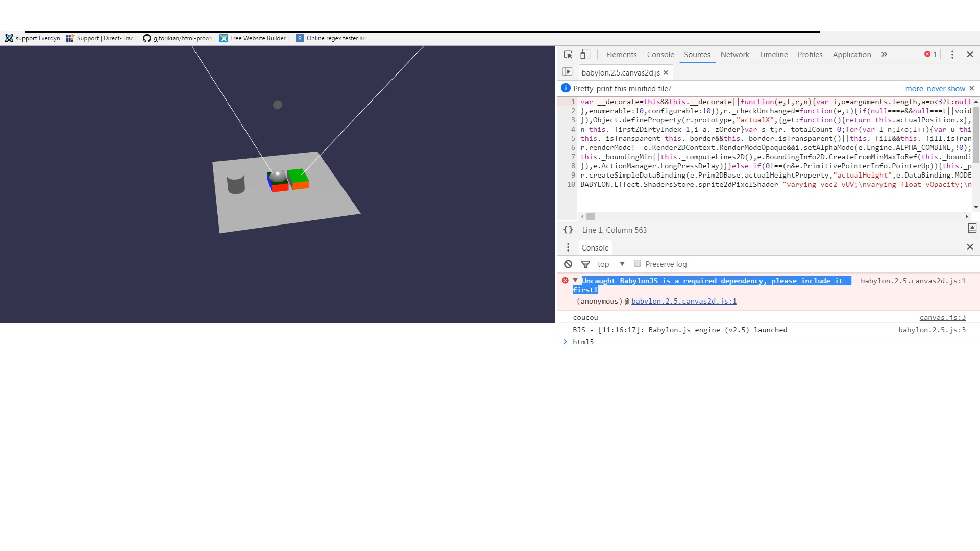Click the pretty-print info icon
This screenshot has width=980, height=551.
click(566, 88)
